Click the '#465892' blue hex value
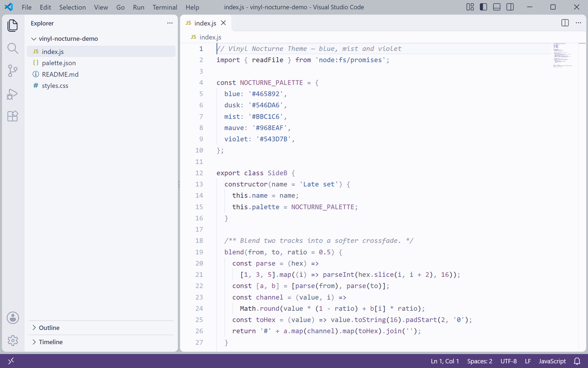The width and height of the screenshot is (588, 368). [265, 94]
